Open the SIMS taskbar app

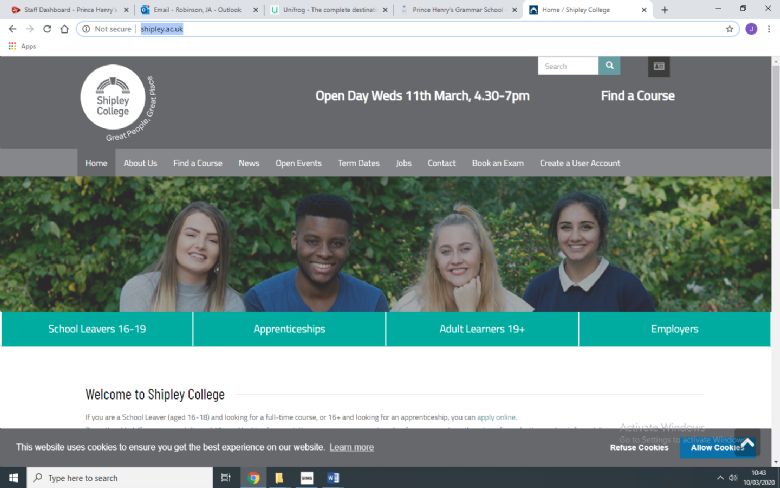pyautogui.click(x=307, y=478)
